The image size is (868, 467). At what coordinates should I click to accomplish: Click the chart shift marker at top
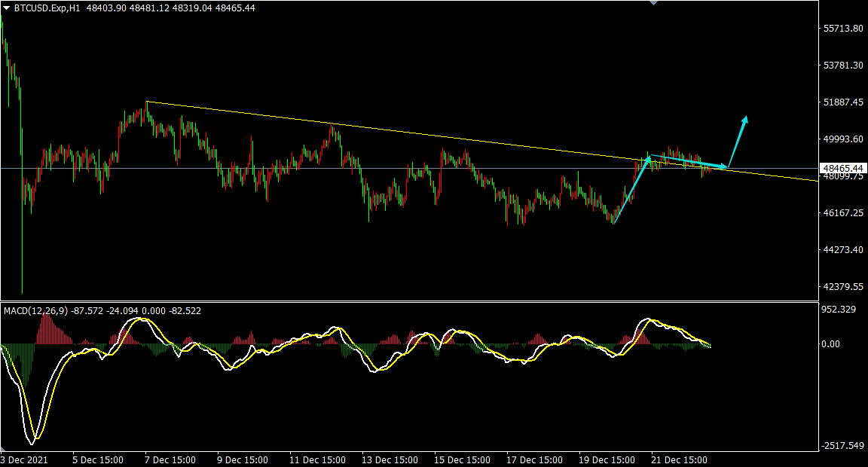(x=654, y=3)
